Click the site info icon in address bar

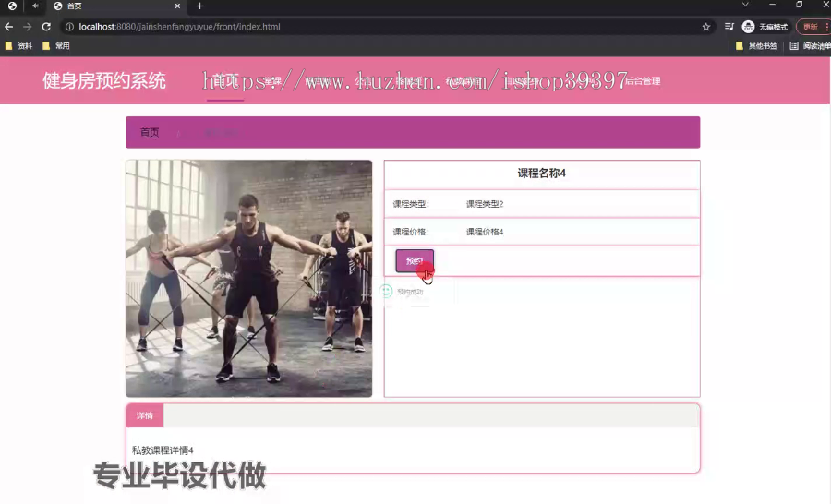point(69,27)
